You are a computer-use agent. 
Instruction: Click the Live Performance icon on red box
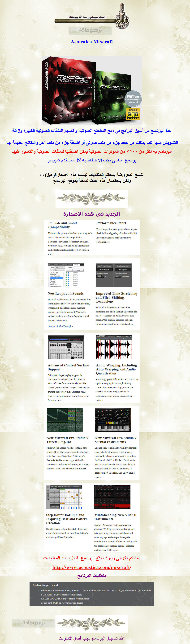67,115
